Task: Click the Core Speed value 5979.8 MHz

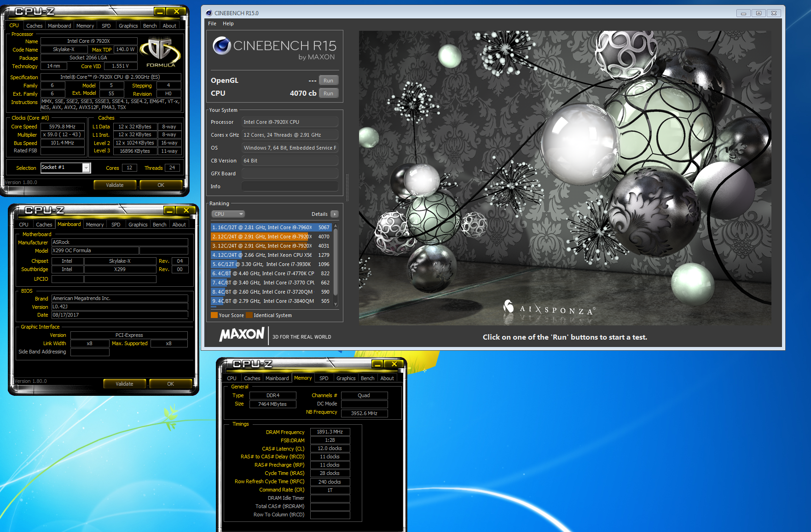Action: 63,127
